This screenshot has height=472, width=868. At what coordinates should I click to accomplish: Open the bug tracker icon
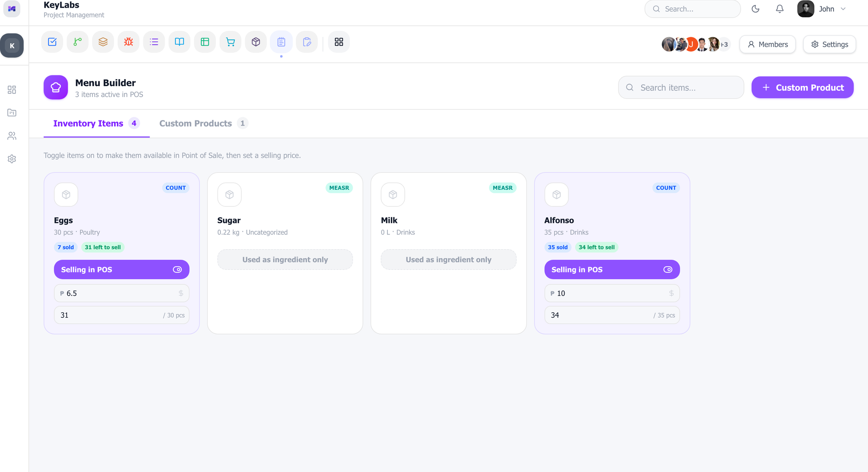click(x=128, y=42)
